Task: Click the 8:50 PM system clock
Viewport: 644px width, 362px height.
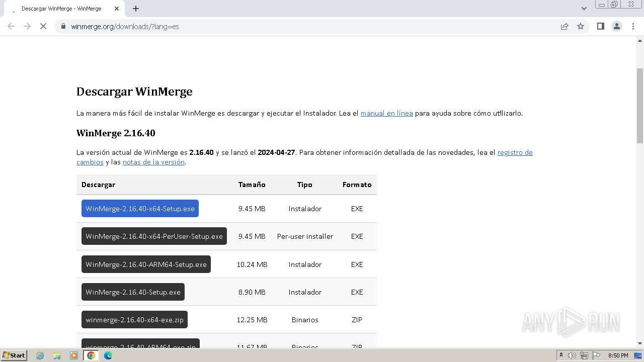Action: (618, 355)
